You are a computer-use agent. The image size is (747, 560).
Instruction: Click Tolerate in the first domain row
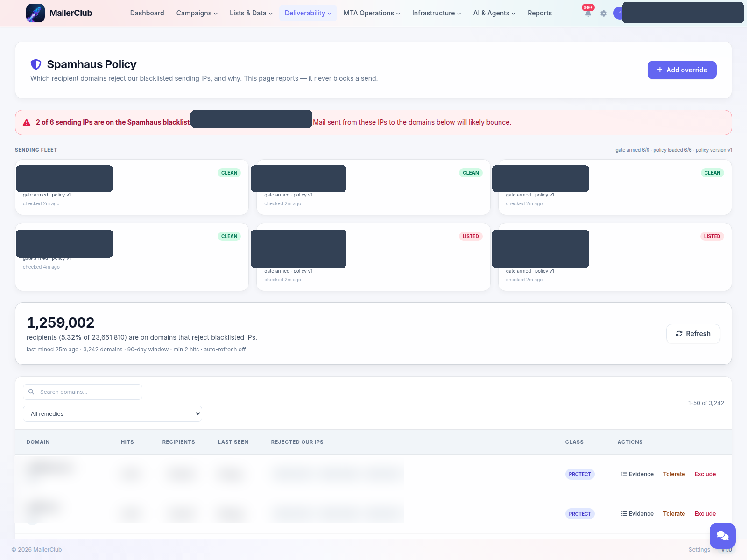click(x=674, y=474)
